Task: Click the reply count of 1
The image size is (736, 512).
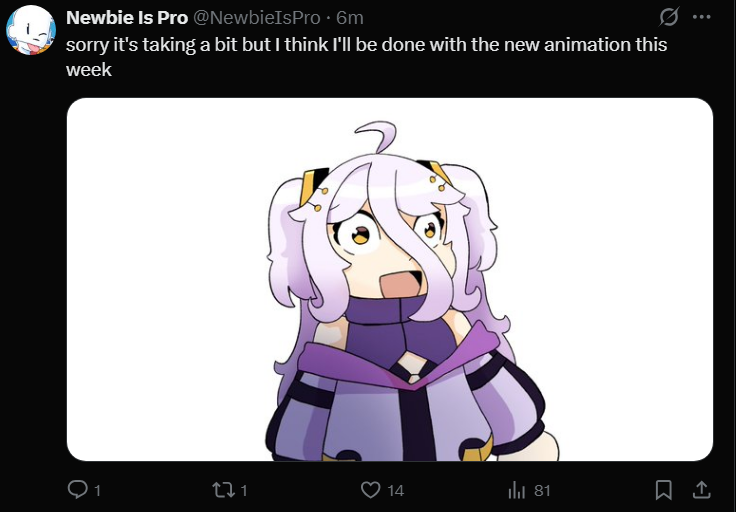Action: pos(97,491)
